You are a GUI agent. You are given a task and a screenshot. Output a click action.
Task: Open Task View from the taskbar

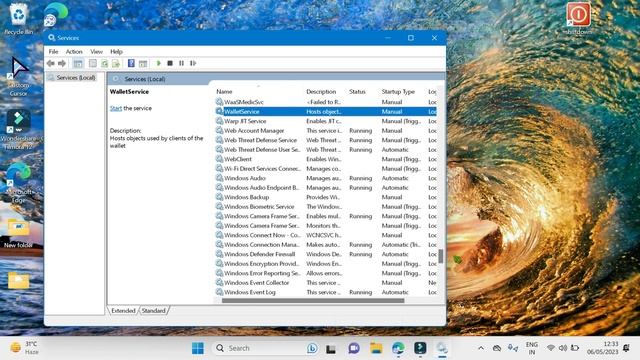tap(331, 349)
